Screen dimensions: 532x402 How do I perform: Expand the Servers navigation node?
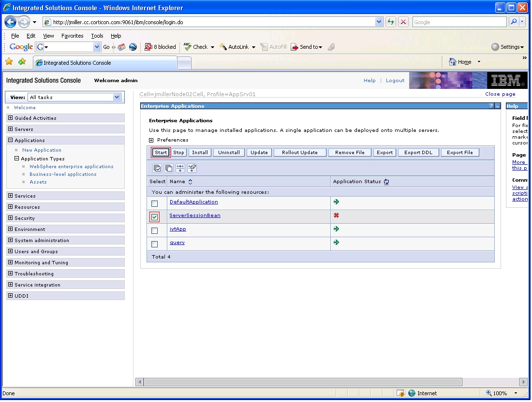pos(10,129)
